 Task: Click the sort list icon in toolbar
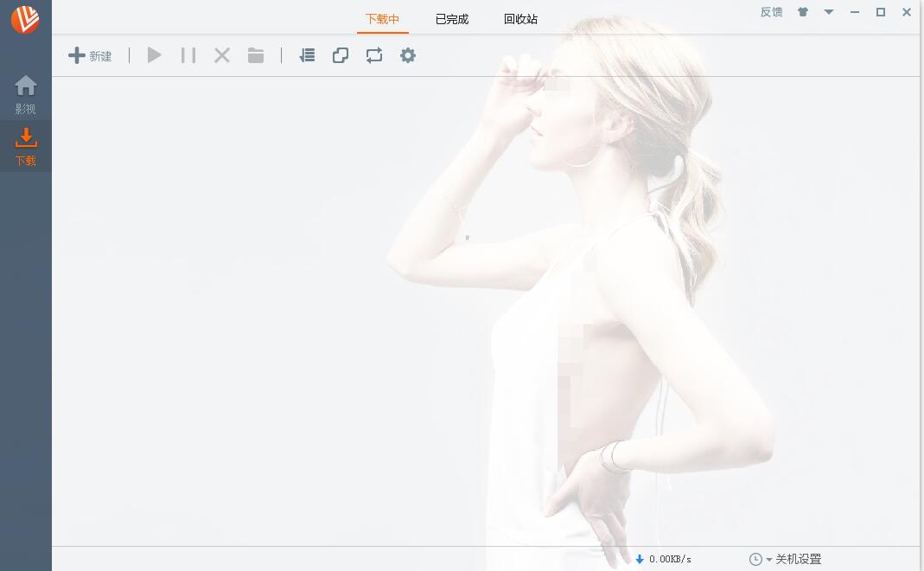coord(307,56)
